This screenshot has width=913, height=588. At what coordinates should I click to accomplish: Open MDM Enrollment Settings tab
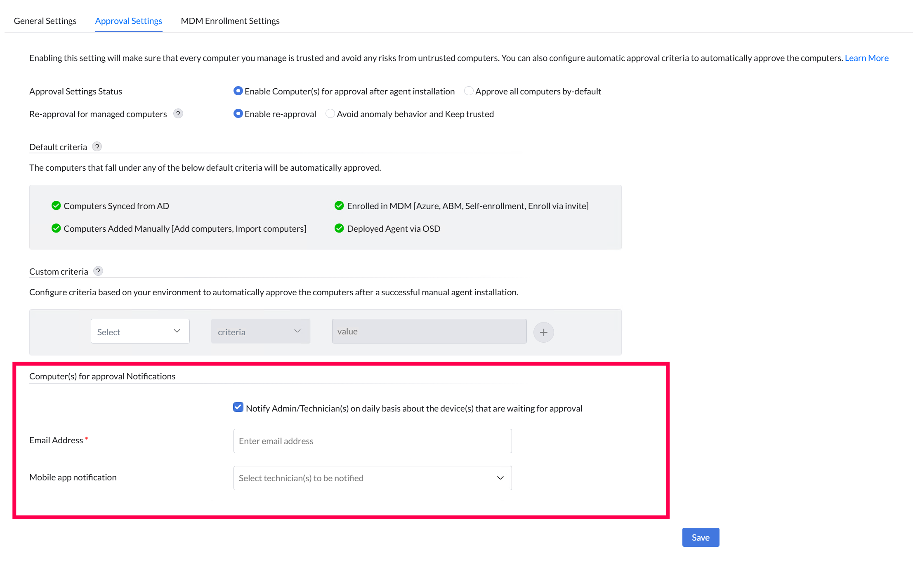pos(230,21)
